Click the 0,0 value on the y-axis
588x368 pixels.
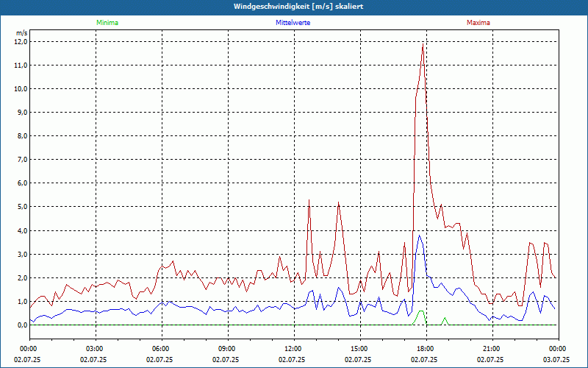click(x=21, y=325)
